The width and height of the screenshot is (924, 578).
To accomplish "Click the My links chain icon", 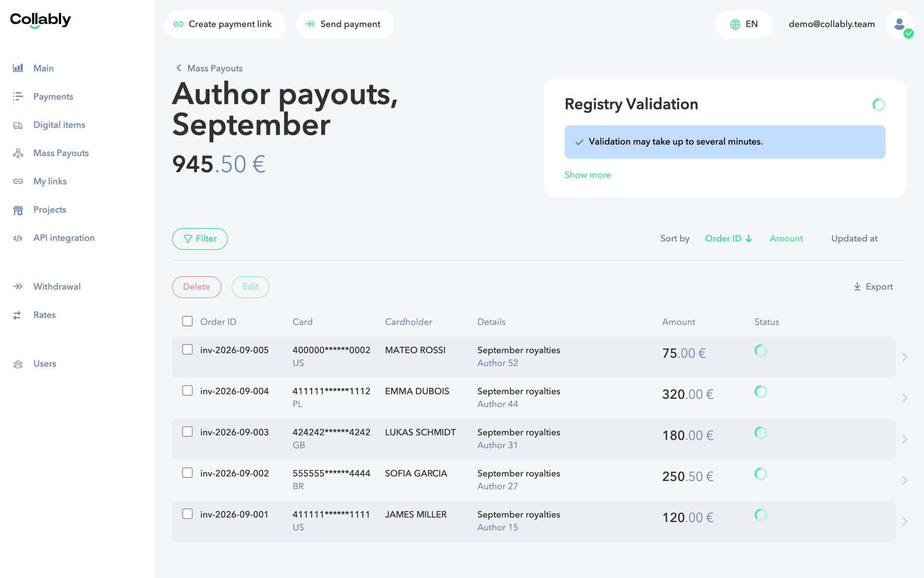I will point(18,181).
